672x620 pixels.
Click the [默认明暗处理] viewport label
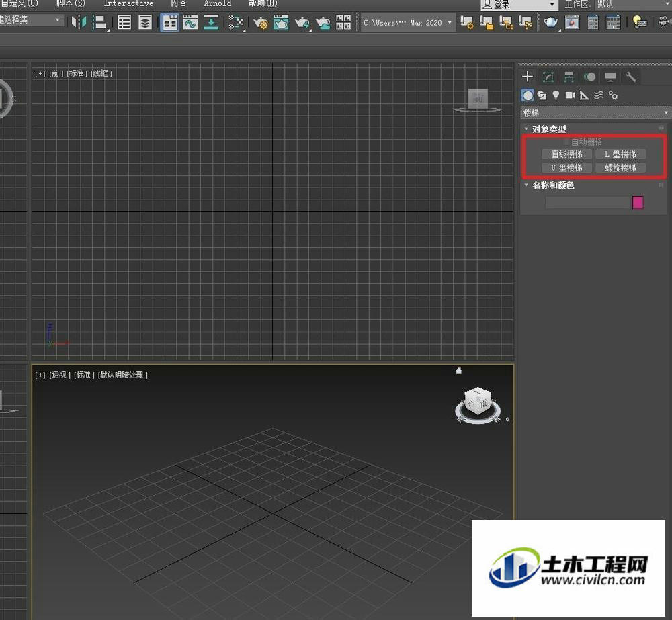coord(123,375)
